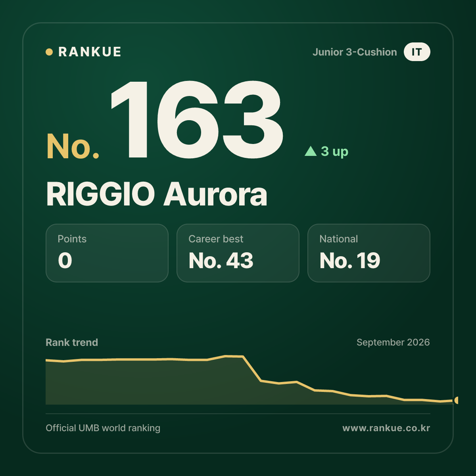Click the RANKUE logo text
The height and width of the screenshot is (476, 476).
90,52
